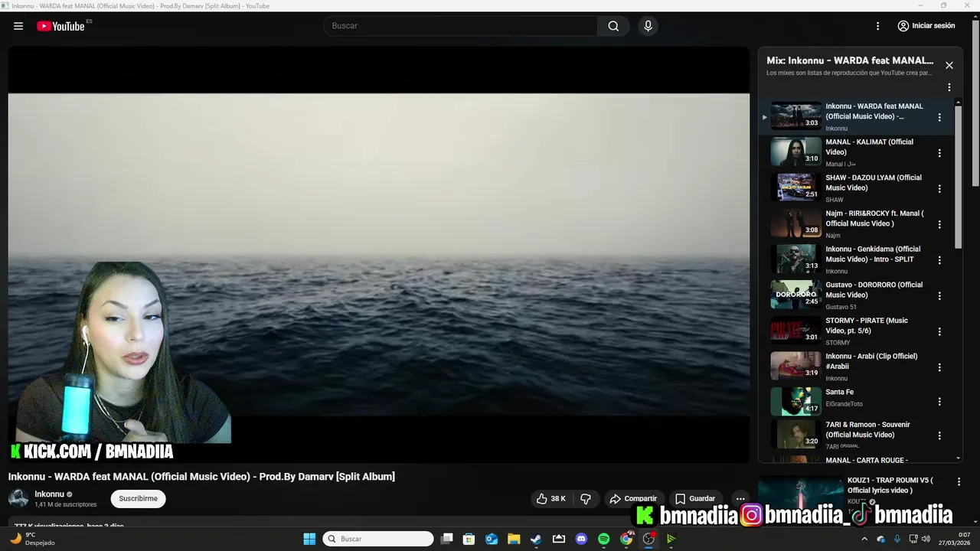Open options for Inkonnu - Arabi item
Image resolution: width=980 pixels, height=551 pixels.
tap(939, 367)
